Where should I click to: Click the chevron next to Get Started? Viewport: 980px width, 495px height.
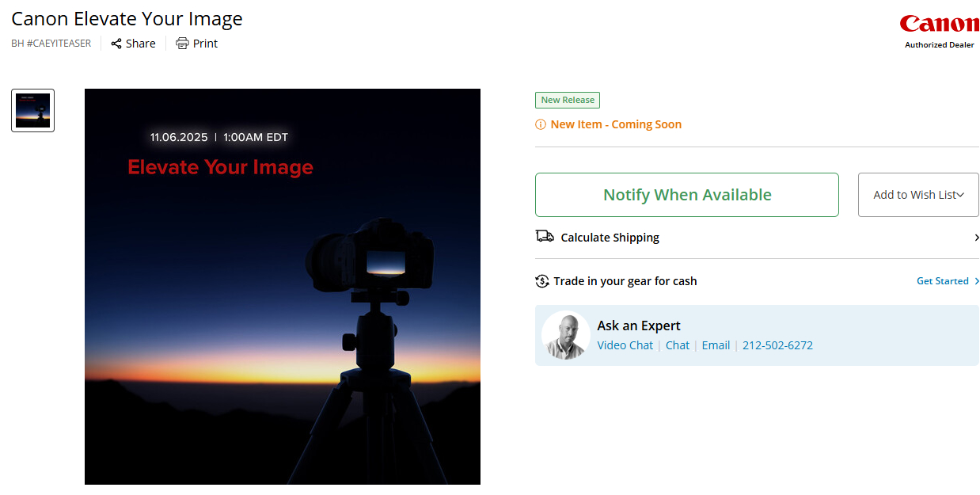(x=977, y=281)
